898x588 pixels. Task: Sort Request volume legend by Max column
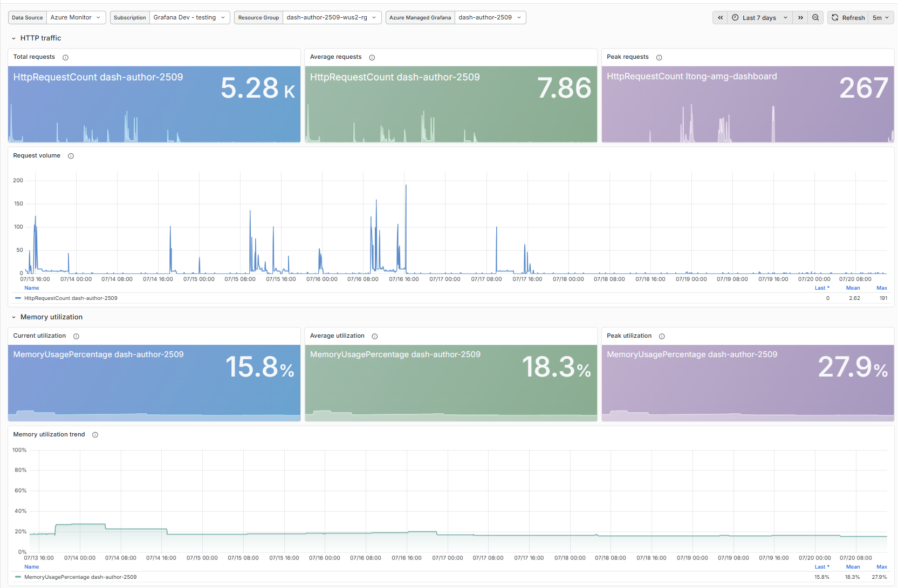coord(882,288)
